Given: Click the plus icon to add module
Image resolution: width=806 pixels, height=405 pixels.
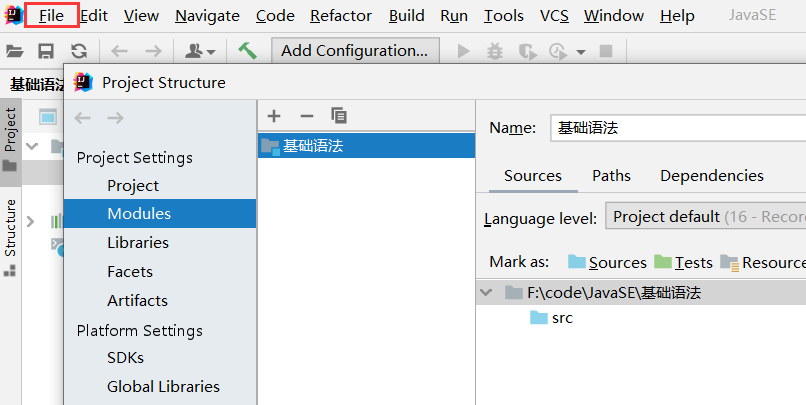Looking at the screenshot, I should (x=274, y=117).
